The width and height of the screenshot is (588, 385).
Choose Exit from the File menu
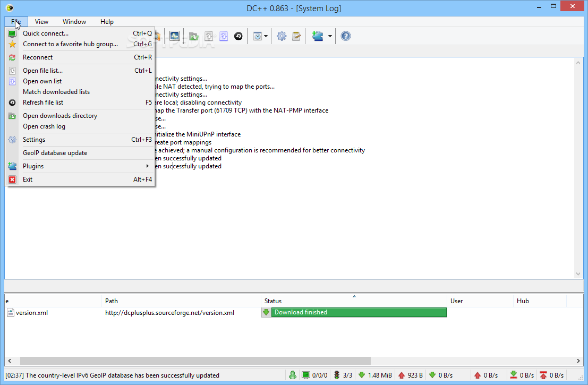pos(80,179)
